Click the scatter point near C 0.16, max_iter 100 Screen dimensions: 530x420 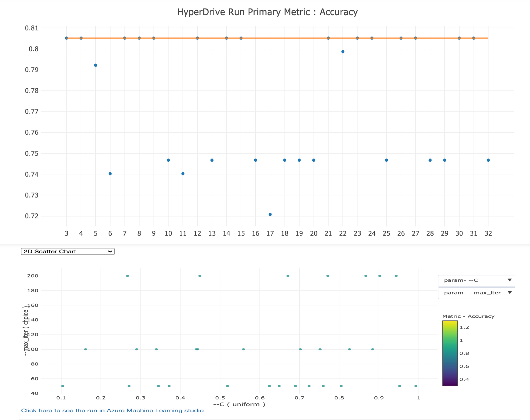coord(85,349)
